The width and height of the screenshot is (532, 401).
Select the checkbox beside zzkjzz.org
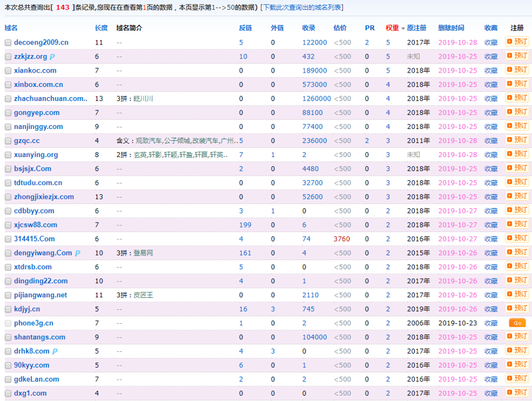tap(8, 57)
